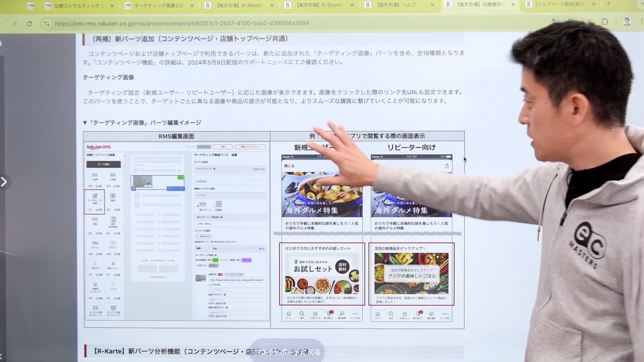Go forward with the browser forward arrow
The image size is (644, 362).
tap(14, 23)
